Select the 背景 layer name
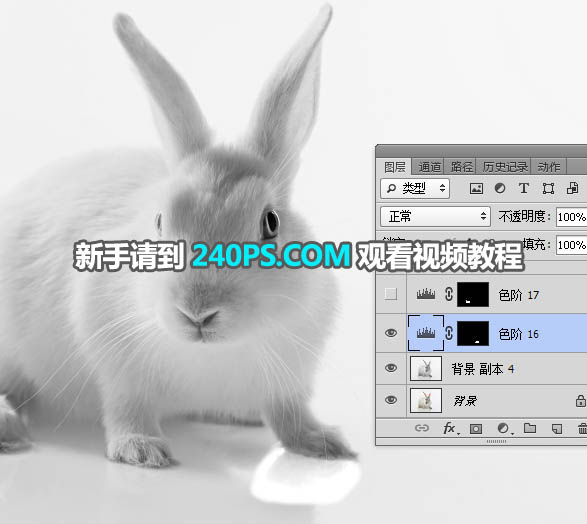Image resolution: width=587 pixels, height=524 pixels. click(465, 401)
